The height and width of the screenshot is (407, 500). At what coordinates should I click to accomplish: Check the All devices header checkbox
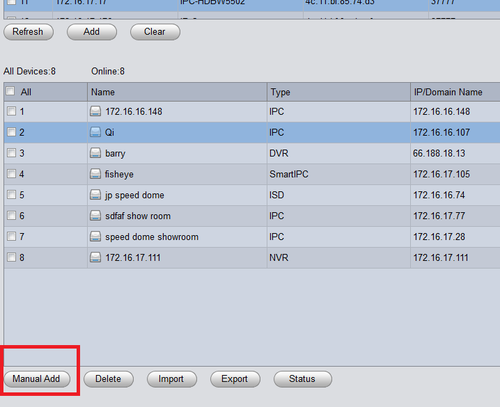[x=11, y=91]
